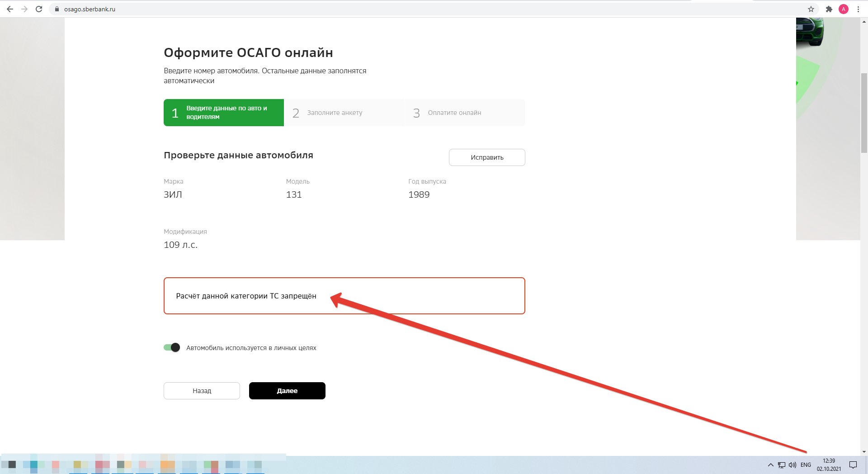Viewport: 868px width, 474px height.
Task: Open the Chrome three-dot menu
Action: point(858,9)
